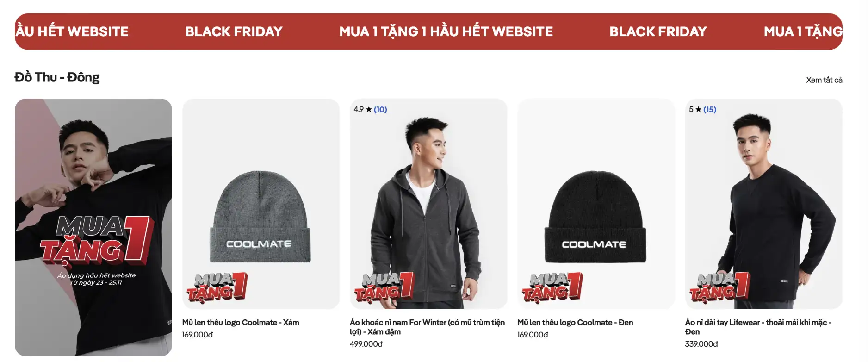Image resolution: width=868 pixels, height=362 pixels.
Task: Click the (10) review count
Action: point(380,110)
